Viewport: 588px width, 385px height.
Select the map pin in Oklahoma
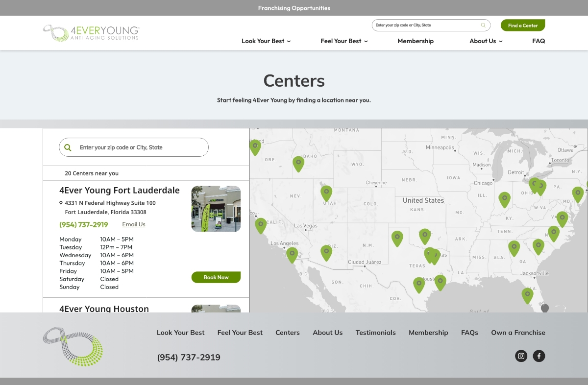[x=425, y=237]
